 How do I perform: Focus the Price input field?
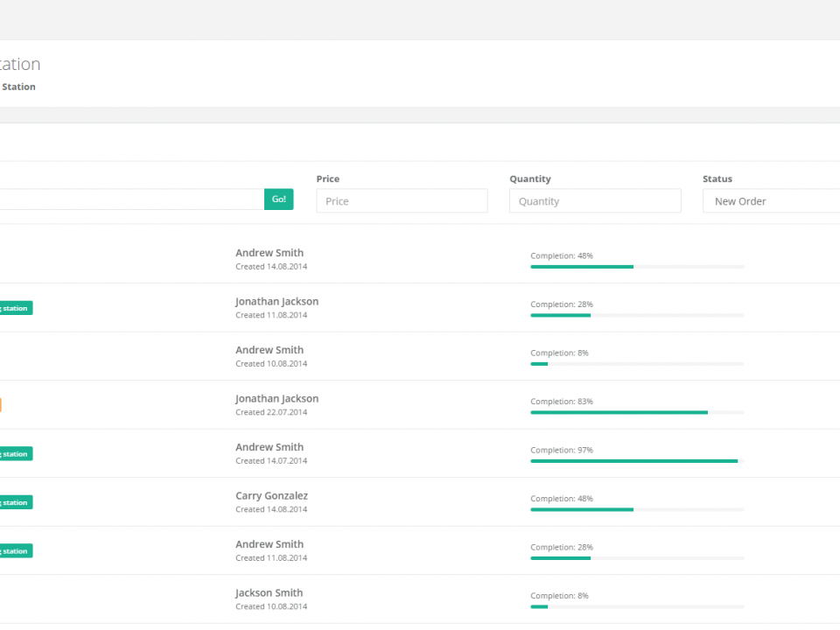click(x=402, y=201)
